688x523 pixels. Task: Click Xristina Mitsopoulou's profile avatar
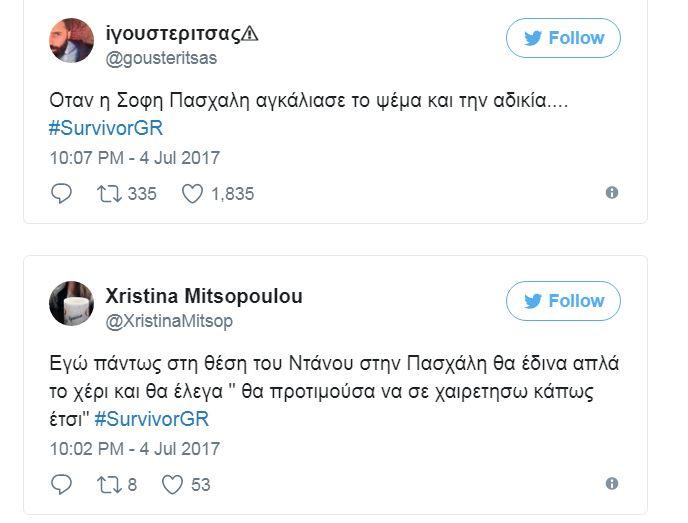click(x=71, y=303)
